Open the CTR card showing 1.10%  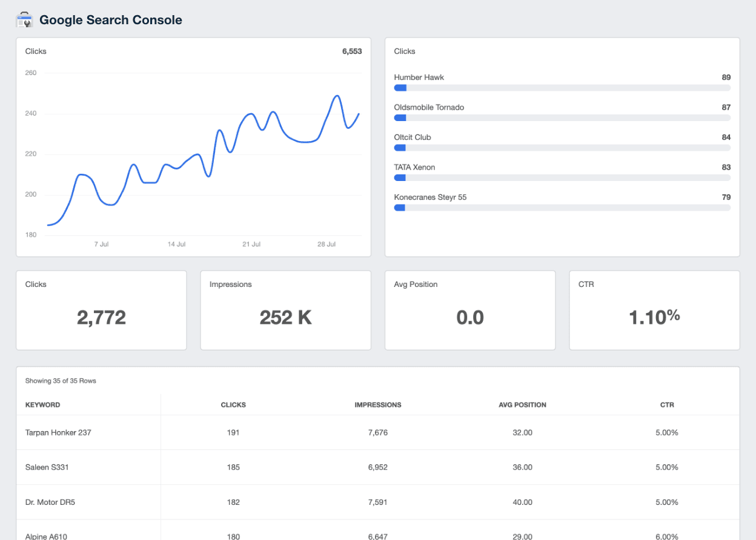coord(654,310)
